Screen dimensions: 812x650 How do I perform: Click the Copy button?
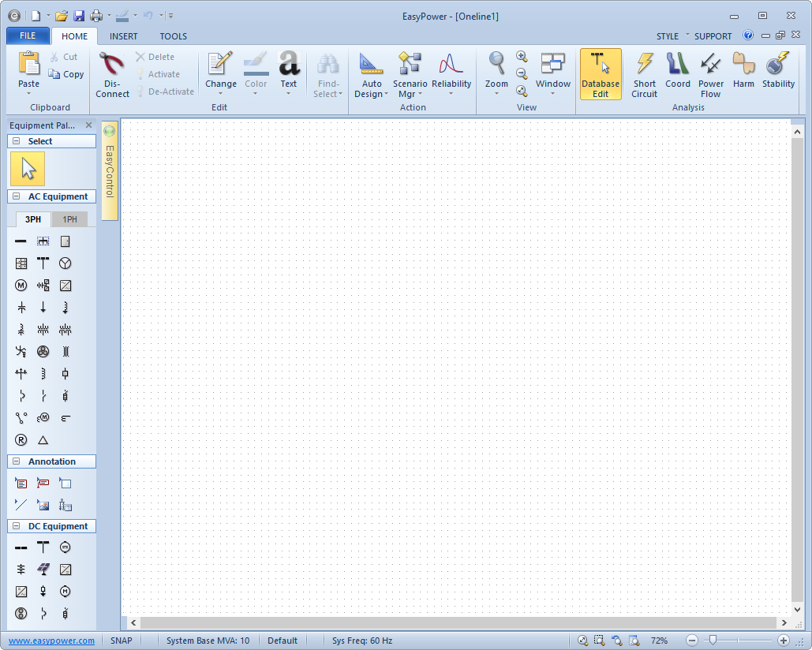click(66, 74)
